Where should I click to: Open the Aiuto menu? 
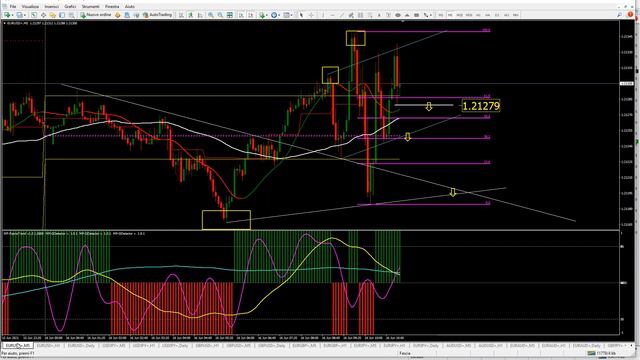129,7
